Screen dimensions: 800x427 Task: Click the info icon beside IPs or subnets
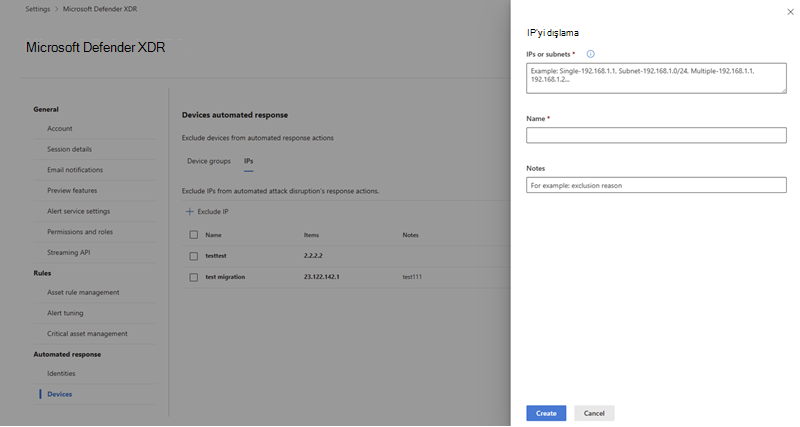pos(590,54)
